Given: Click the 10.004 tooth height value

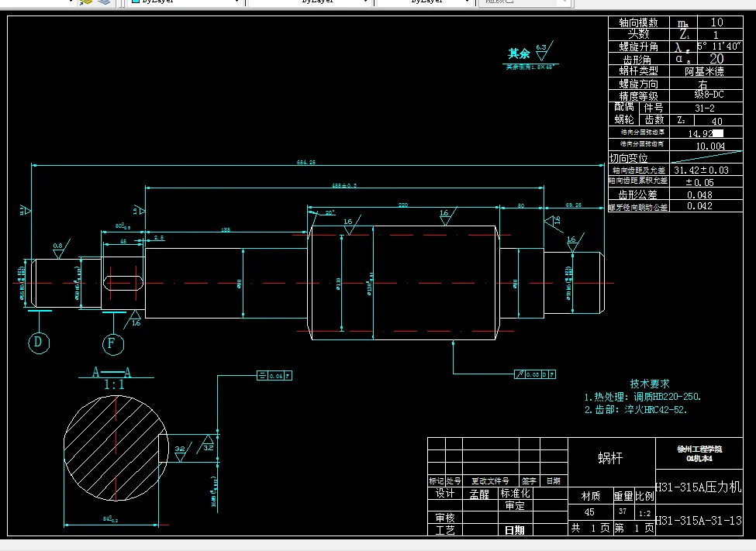Looking at the screenshot, I should tap(710, 146).
